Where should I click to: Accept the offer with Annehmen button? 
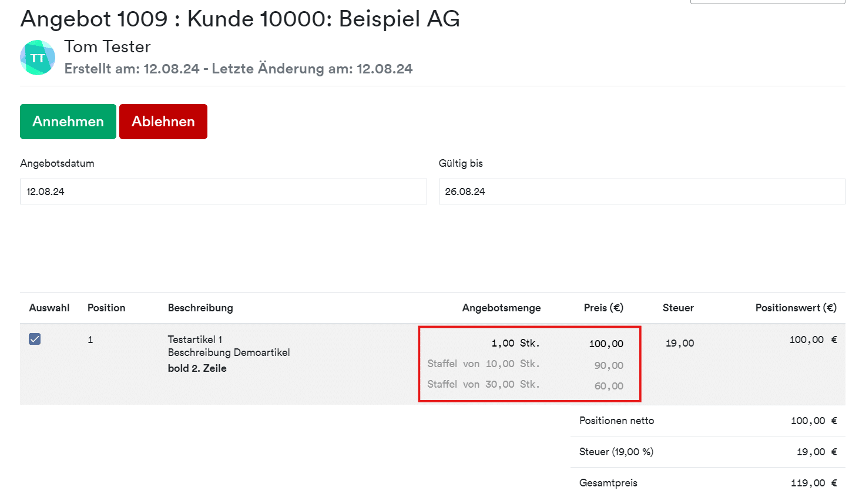tap(68, 122)
